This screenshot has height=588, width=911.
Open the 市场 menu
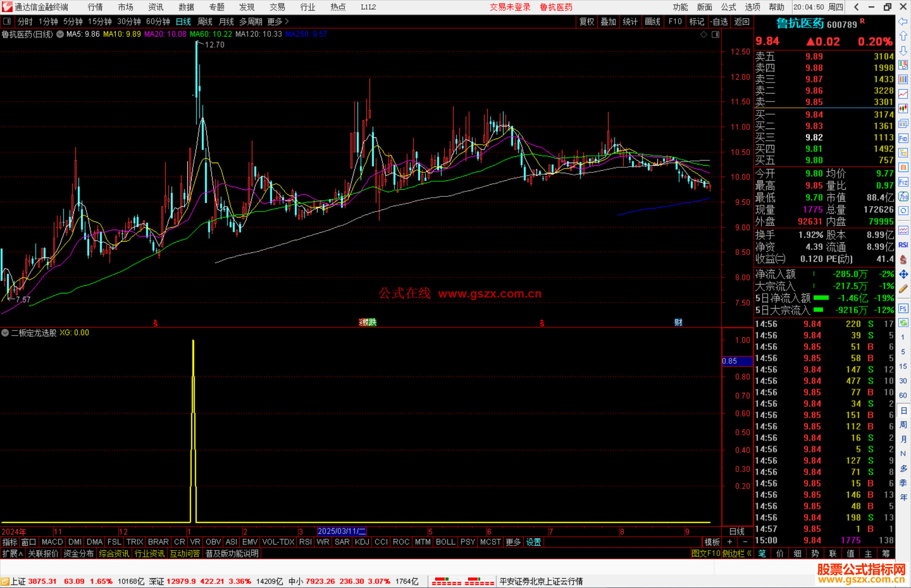tap(126, 7)
